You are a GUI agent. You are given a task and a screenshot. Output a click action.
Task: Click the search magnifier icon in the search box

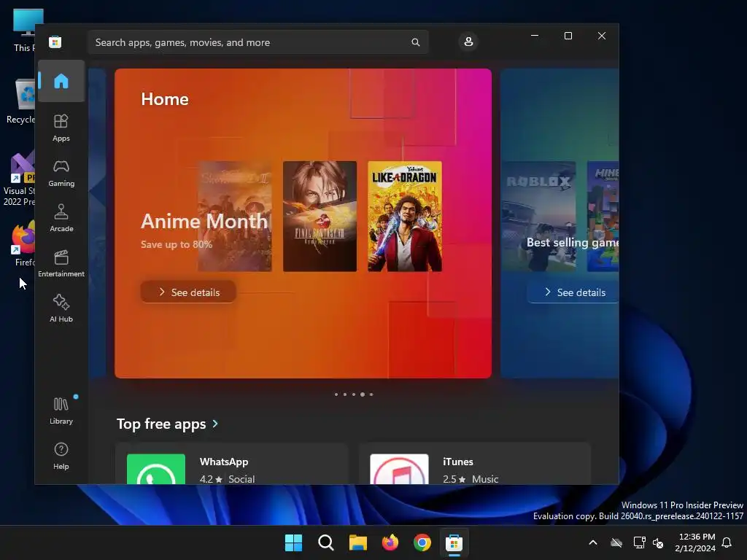[x=415, y=42]
